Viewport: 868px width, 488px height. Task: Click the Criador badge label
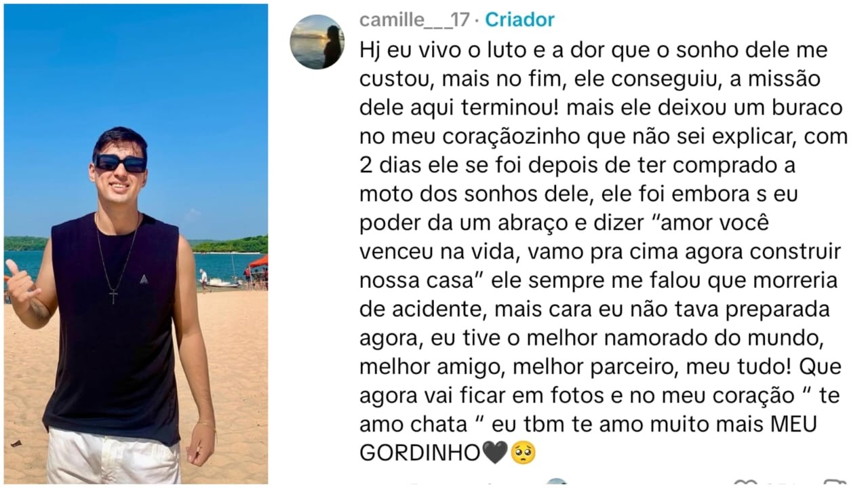coord(520,20)
